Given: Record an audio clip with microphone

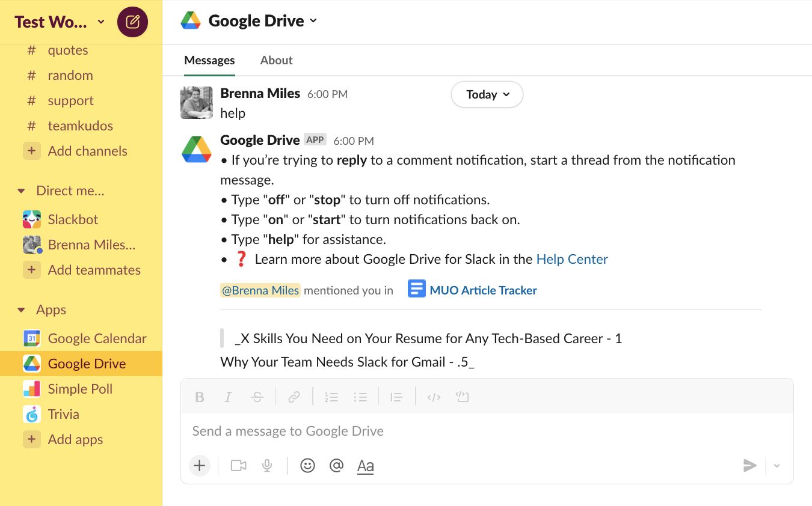Looking at the screenshot, I should point(267,466).
